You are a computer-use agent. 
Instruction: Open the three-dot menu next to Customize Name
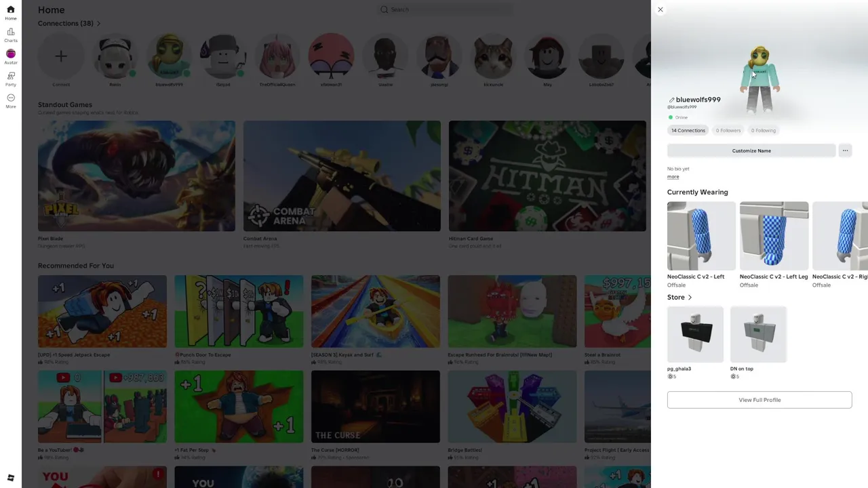(x=845, y=150)
